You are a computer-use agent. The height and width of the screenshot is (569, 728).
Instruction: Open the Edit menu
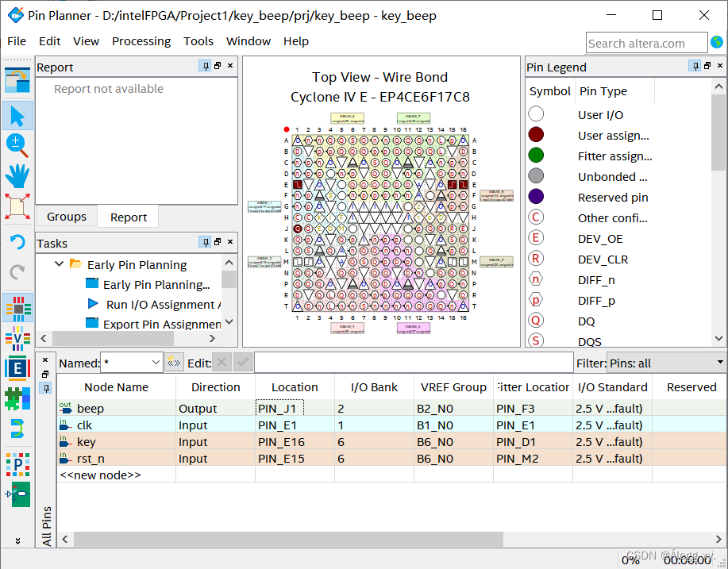pyautogui.click(x=50, y=41)
